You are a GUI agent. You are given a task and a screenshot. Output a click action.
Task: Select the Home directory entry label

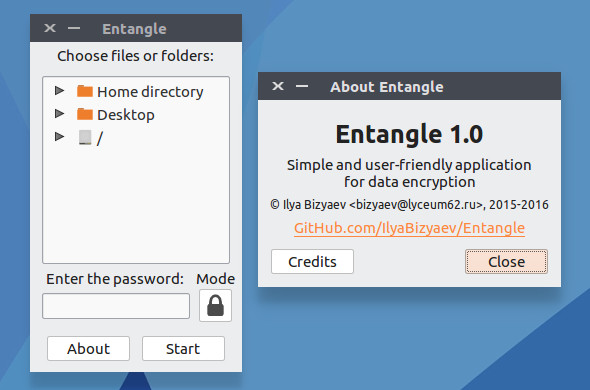point(150,92)
